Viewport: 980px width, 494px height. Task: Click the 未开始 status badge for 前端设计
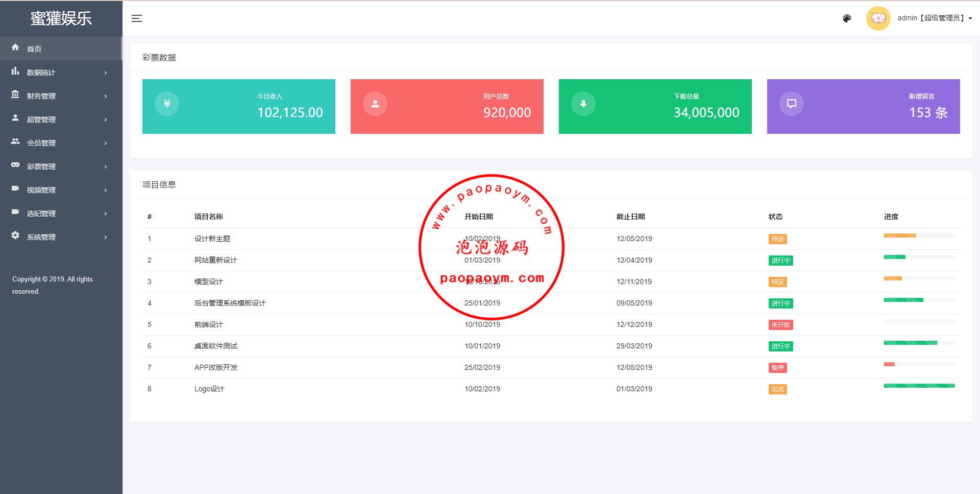(x=780, y=325)
